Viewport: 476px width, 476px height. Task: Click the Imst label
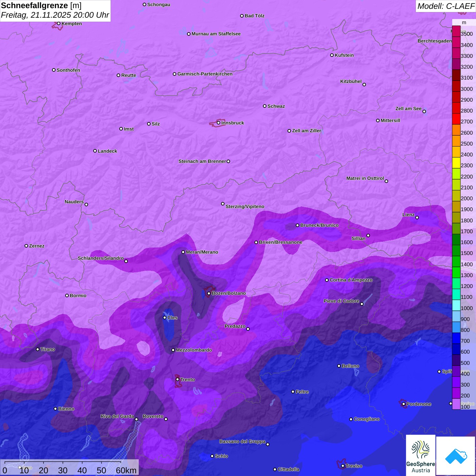tap(129, 129)
